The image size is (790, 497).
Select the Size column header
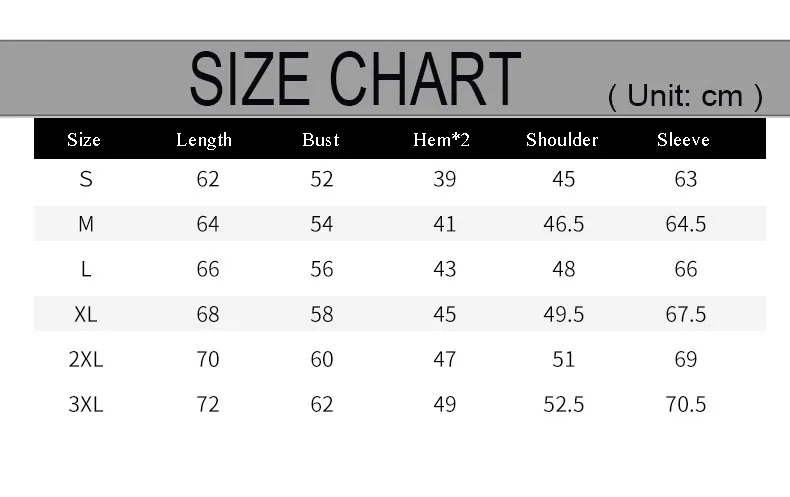(84, 140)
